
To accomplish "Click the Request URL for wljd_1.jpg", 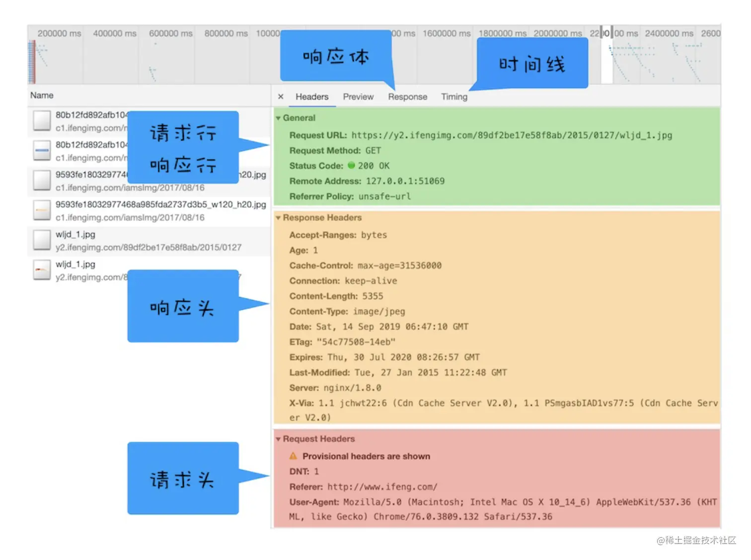I will coord(512,135).
